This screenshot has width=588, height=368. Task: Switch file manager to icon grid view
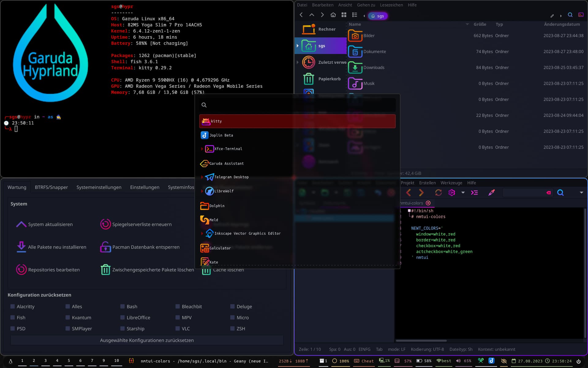coord(344,15)
